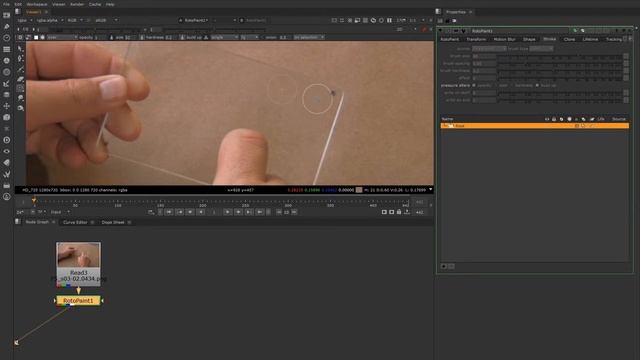
Task: Select the Viewer1 tab
Action: (x=33, y=12)
